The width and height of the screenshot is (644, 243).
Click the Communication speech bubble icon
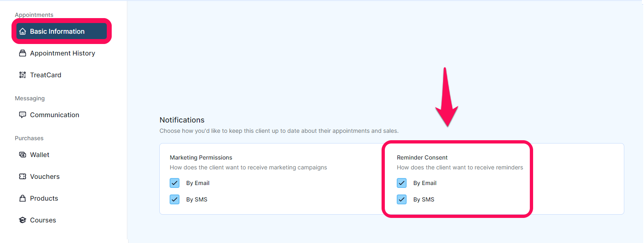click(23, 115)
